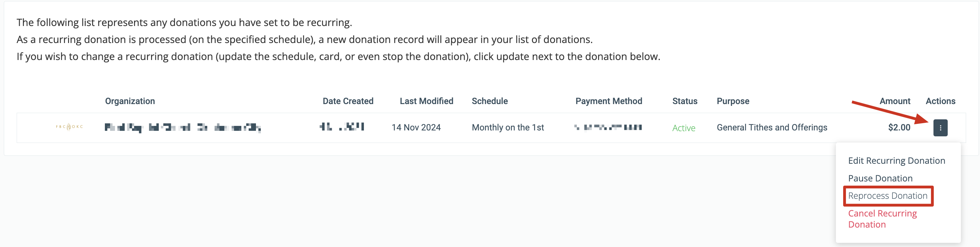The width and height of the screenshot is (980, 247).
Task: Click Cancel Recurring Donation
Action: [882, 219]
